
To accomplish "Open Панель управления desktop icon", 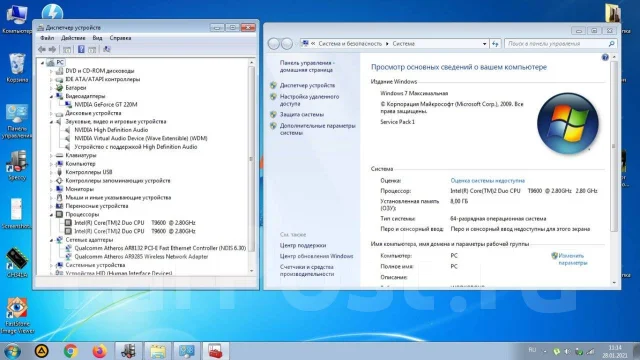I will point(17,121).
